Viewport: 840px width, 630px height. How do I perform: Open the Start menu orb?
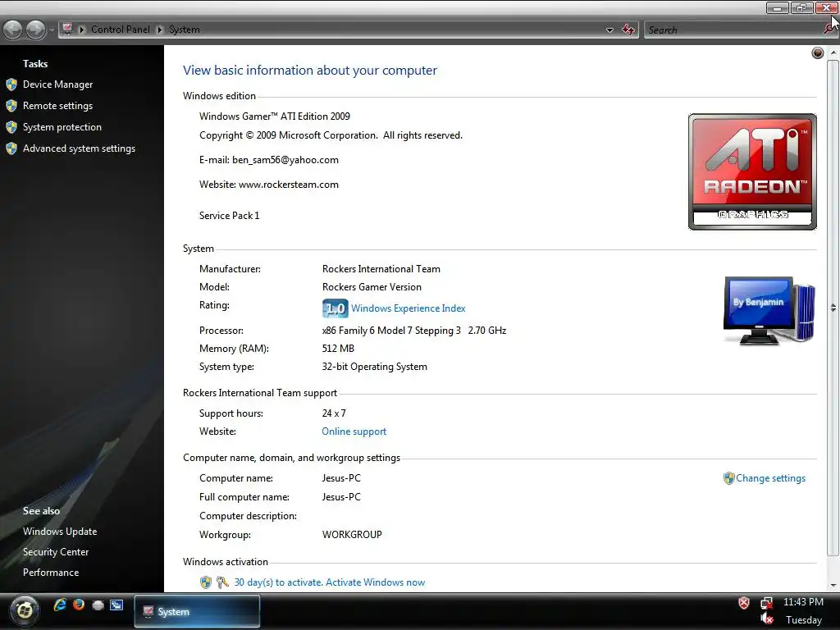coord(24,610)
